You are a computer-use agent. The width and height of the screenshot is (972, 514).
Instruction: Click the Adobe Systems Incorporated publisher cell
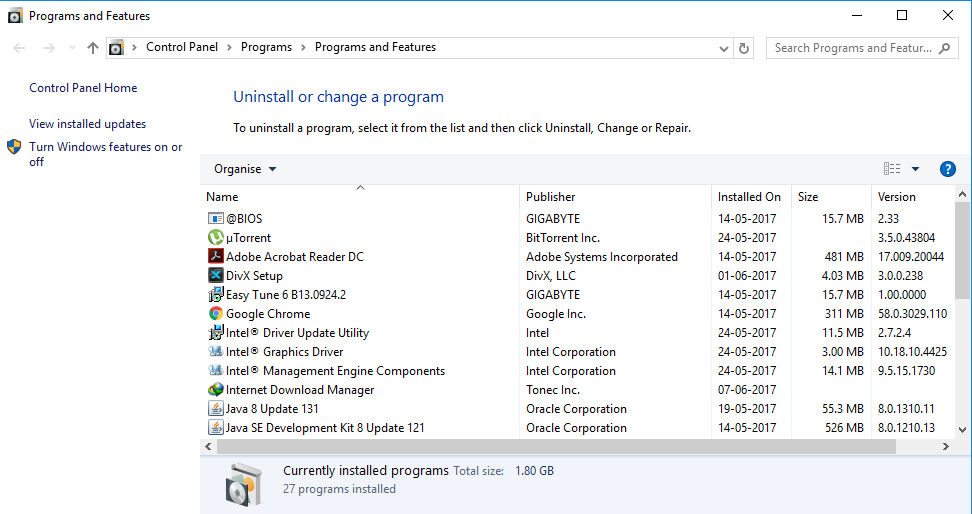pos(602,257)
